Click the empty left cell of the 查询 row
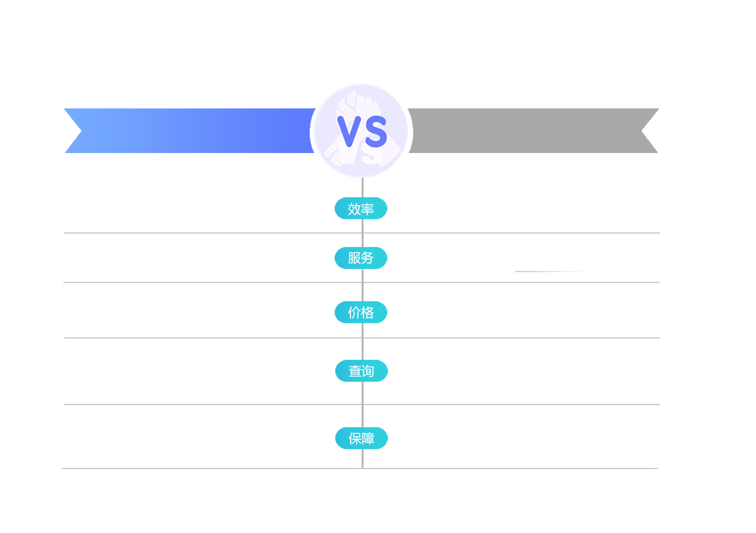 212,371
